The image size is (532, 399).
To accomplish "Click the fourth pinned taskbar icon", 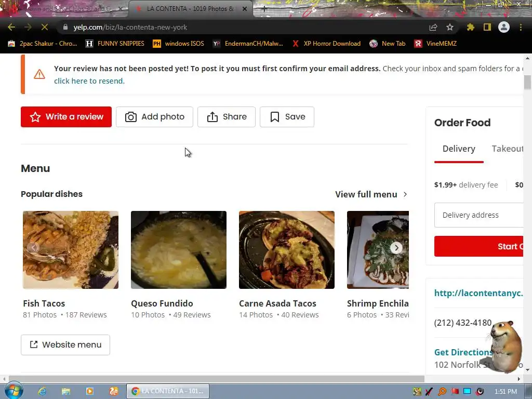I will point(114,391).
